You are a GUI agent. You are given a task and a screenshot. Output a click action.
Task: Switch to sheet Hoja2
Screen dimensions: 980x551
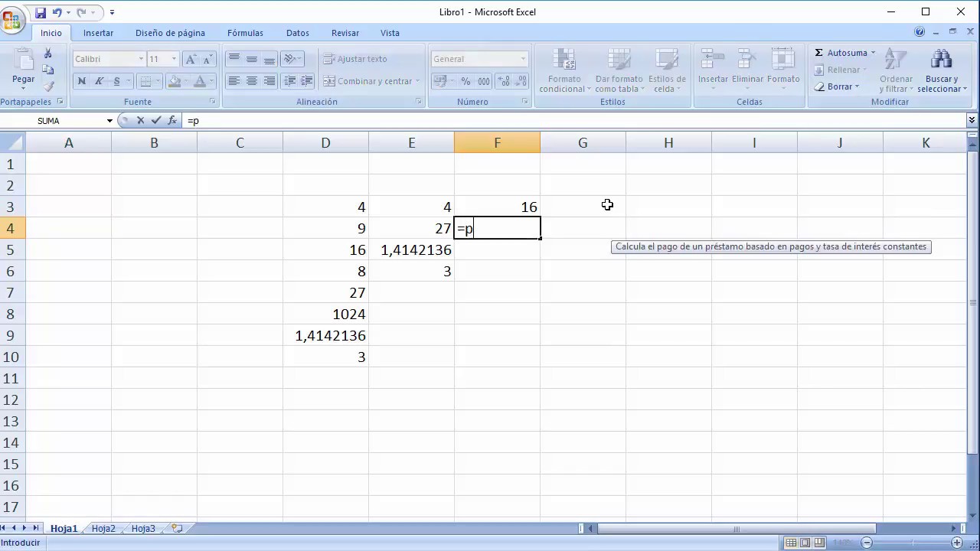[103, 528]
